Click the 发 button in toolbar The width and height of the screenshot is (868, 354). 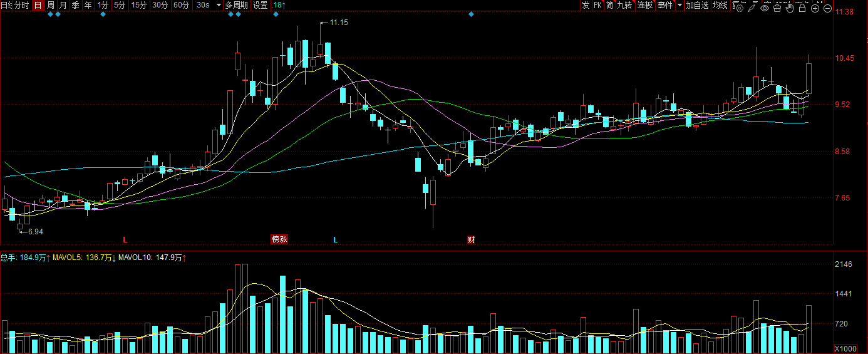coord(586,5)
